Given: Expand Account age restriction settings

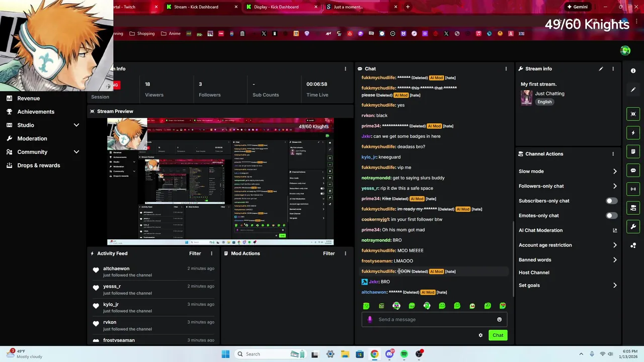Looking at the screenshot, I should 615,245.
